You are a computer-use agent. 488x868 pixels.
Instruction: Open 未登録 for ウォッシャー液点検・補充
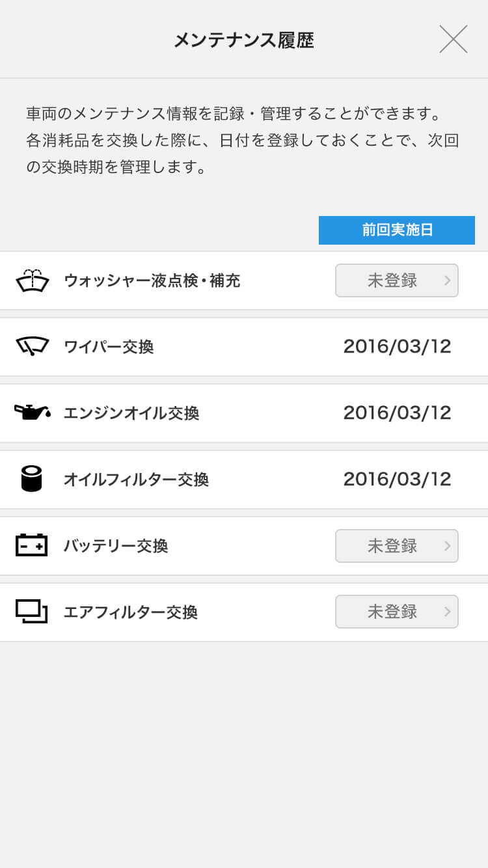click(392, 280)
